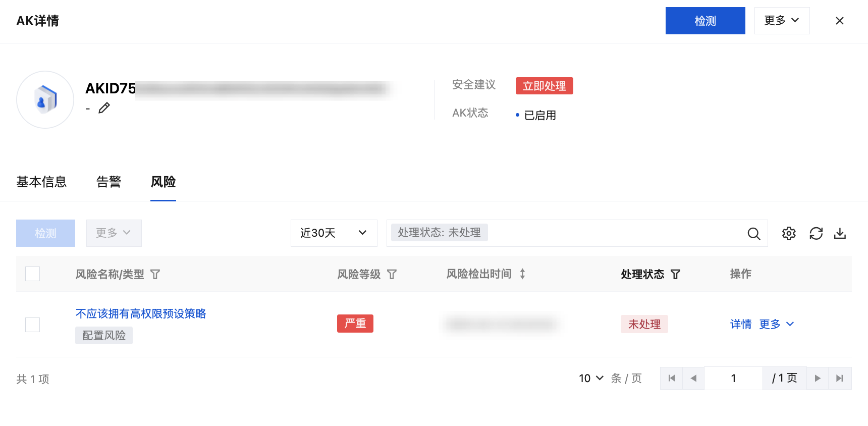This screenshot has height=426, width=868.
Task: Filter by 处理状态 funnel icon
Action: (675, 274)
